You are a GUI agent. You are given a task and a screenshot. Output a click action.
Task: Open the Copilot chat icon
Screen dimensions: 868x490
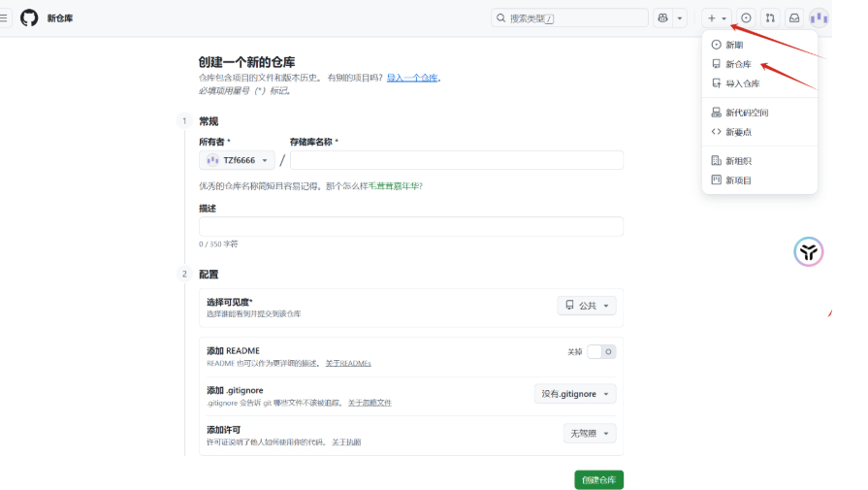662,17
